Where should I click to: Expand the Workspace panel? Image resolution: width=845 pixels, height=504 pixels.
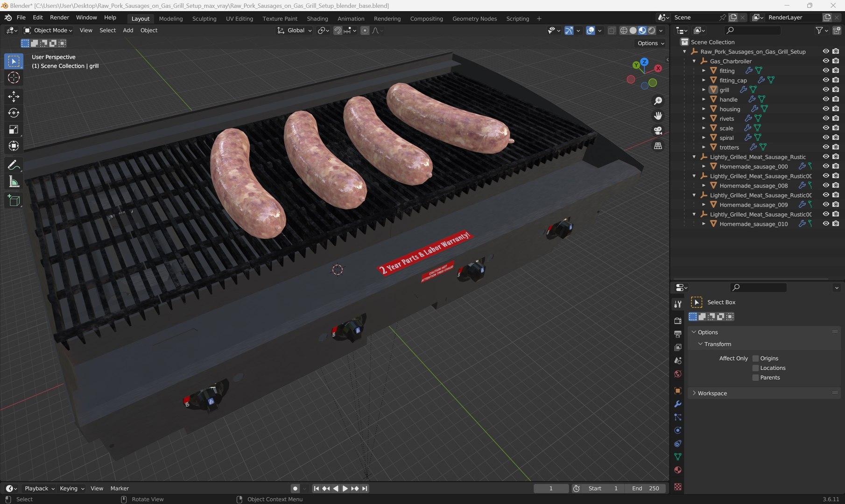tap(712, 393)
